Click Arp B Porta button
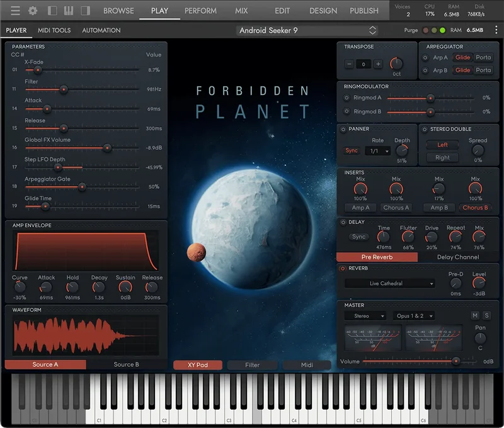Image resolution: width=504 pixels, height=428 pixels. [483, 70]
